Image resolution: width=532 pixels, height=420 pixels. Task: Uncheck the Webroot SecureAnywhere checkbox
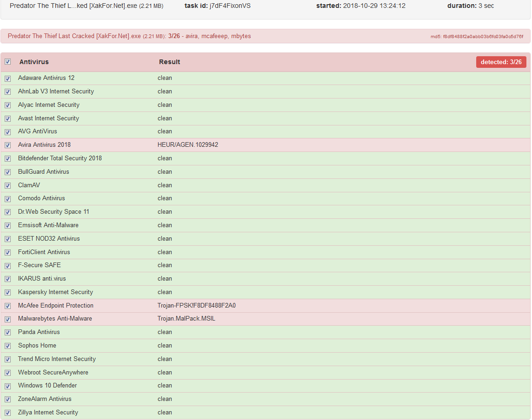pos(8,373)
